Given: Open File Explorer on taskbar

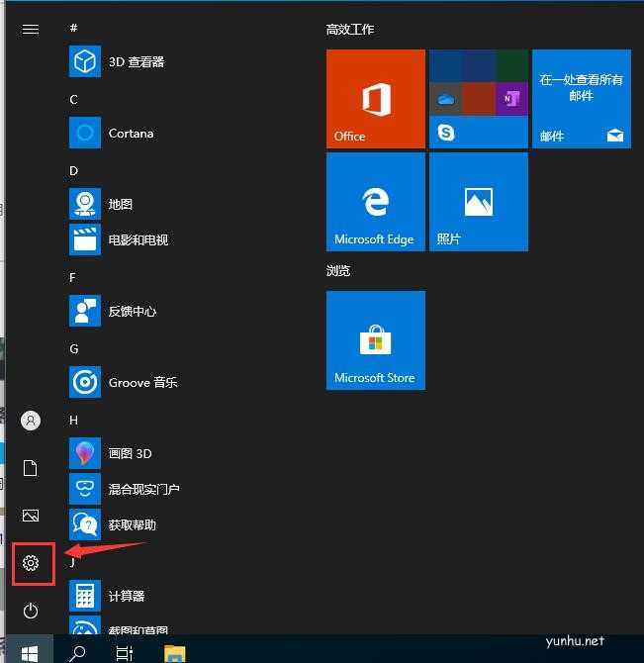Looking at the screenshot, I should [174, 653].
